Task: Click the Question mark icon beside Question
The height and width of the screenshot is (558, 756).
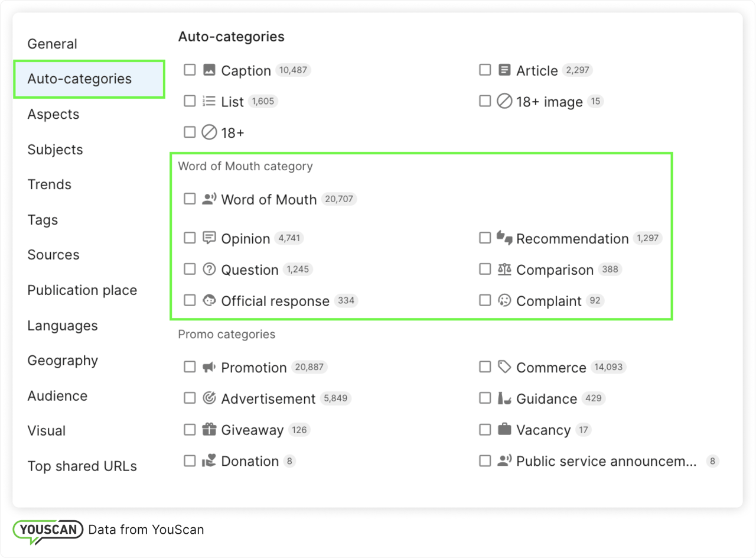Action: [x=209, y=269]
